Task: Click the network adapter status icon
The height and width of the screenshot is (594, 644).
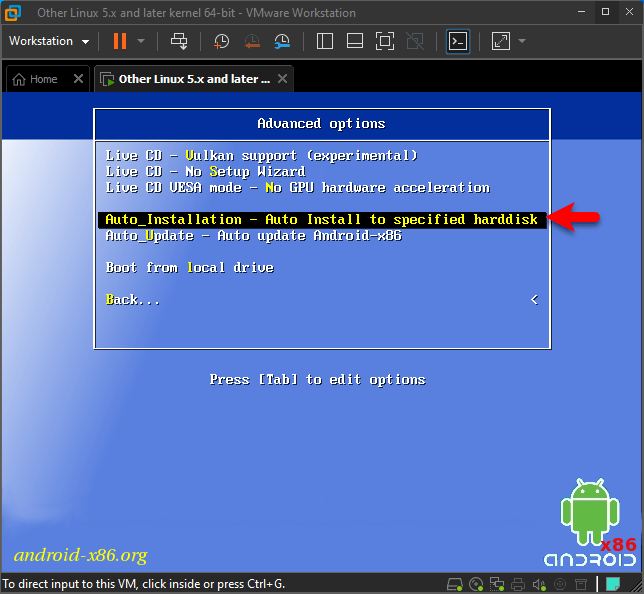Action: pyautogui.click(x=497, y=584)
